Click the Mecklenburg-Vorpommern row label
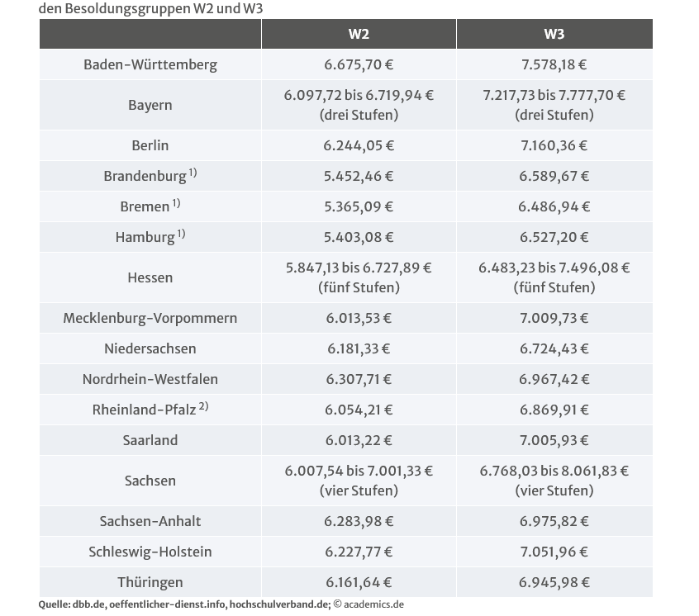 tap(150, 319)
